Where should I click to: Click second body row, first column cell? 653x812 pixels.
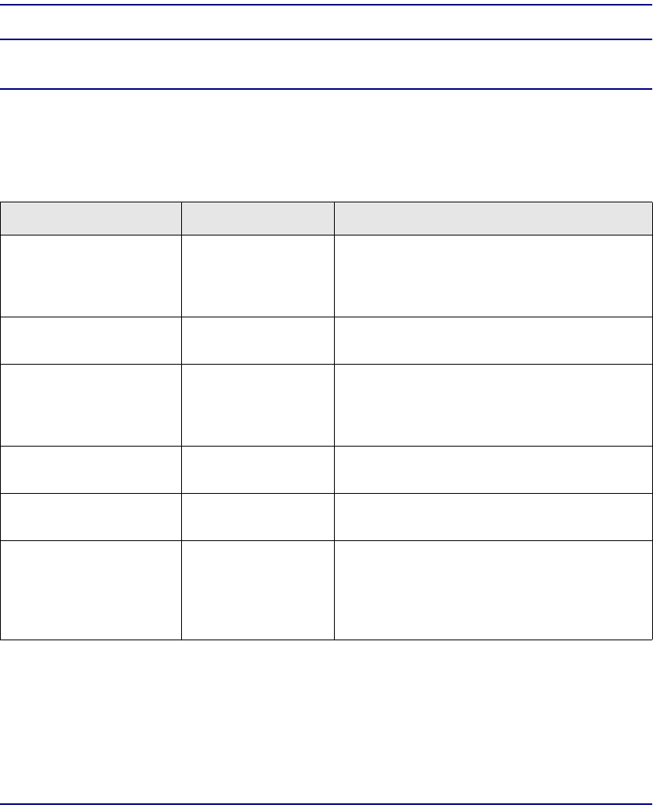pos(91,341)
